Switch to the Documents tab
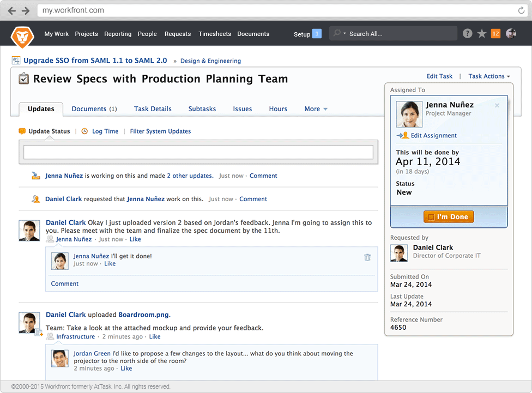Screen dimensions: 532x393 [x=94, y=109]
